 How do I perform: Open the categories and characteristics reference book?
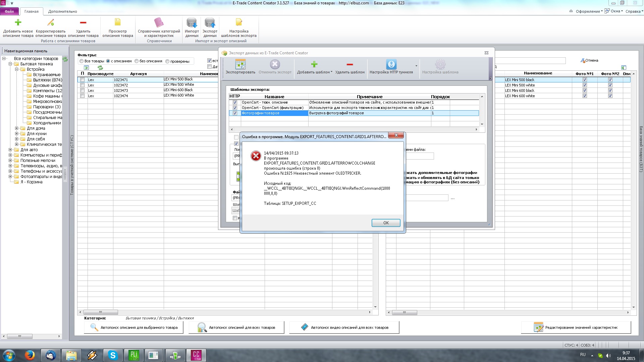click(x=159, y=22)
